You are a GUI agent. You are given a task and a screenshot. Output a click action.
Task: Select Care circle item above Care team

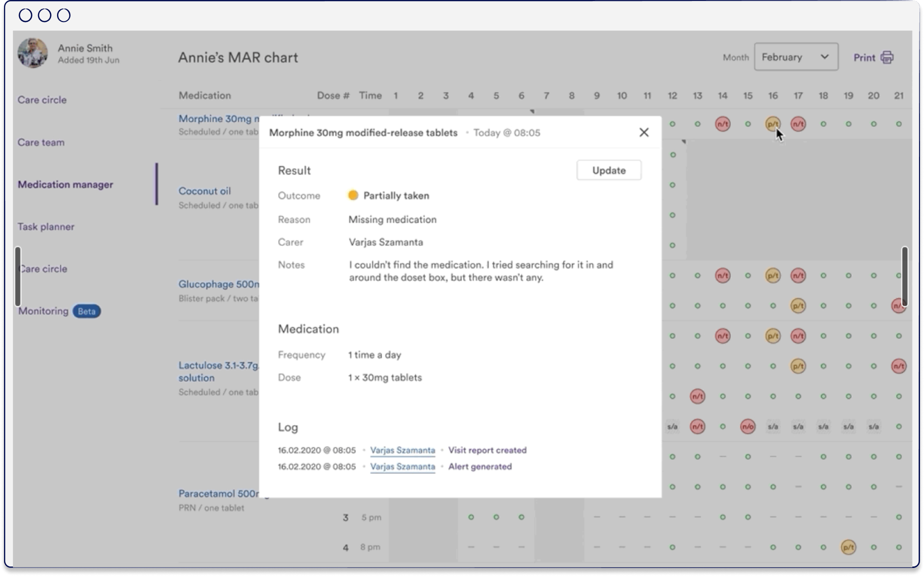[x=42, y=100]
